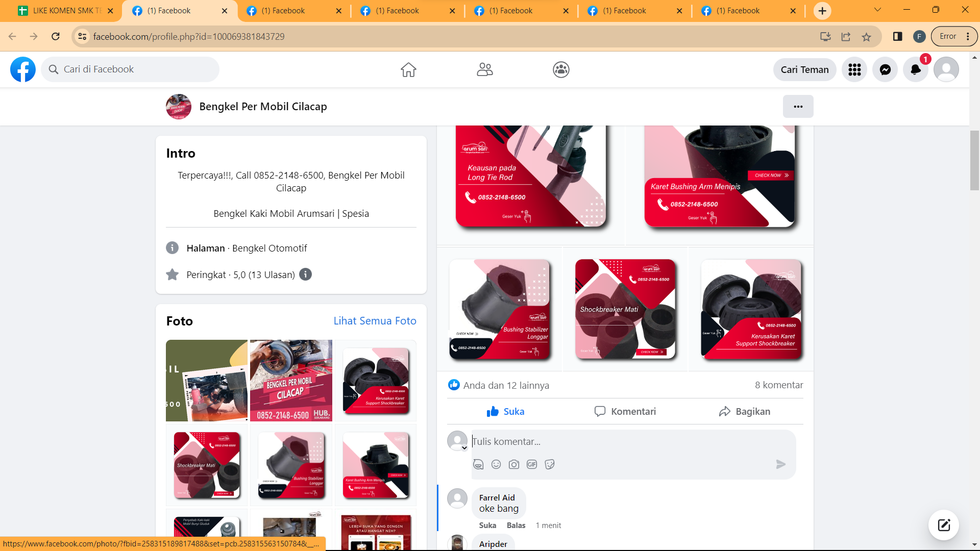Open the tab search dropdown chevron

coord(877,10)
